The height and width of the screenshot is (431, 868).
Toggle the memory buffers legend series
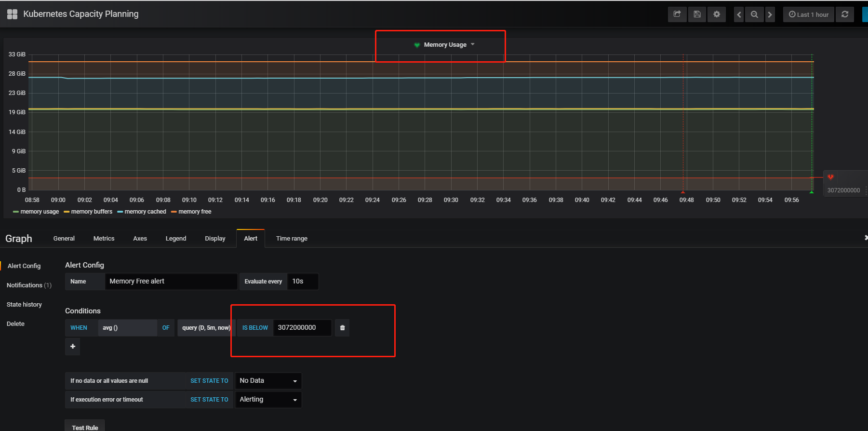click(x=92, y=212)
